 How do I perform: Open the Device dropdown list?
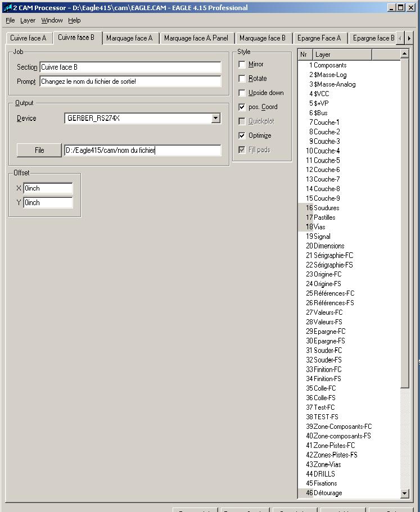[x=216, y=119]
